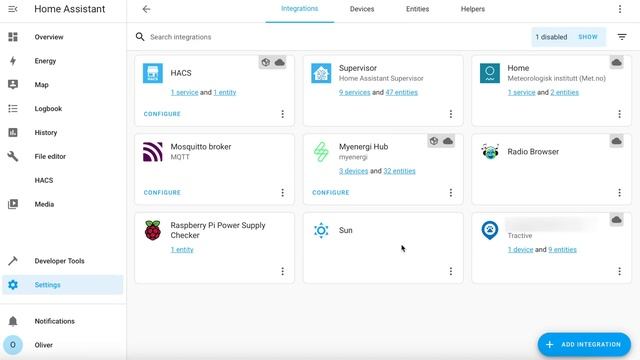The image size is (640, 360).
Task: Click Myenergi Hub cloud icon
Action: pyautogui.click(x=448, y=141)
